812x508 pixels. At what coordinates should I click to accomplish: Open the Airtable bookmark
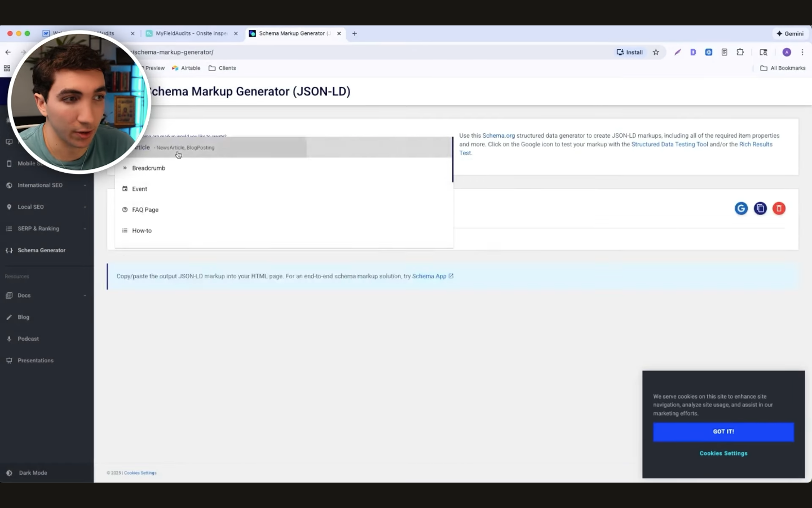point(186,68)
